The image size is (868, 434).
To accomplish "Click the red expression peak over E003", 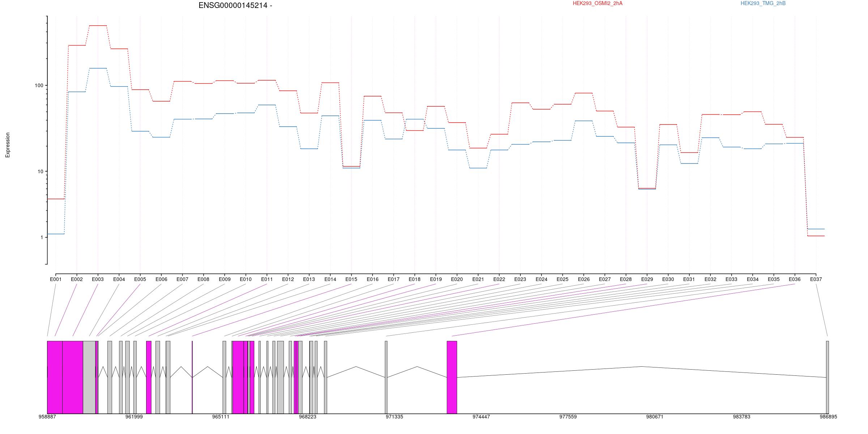I will click(x=98, y=26).
